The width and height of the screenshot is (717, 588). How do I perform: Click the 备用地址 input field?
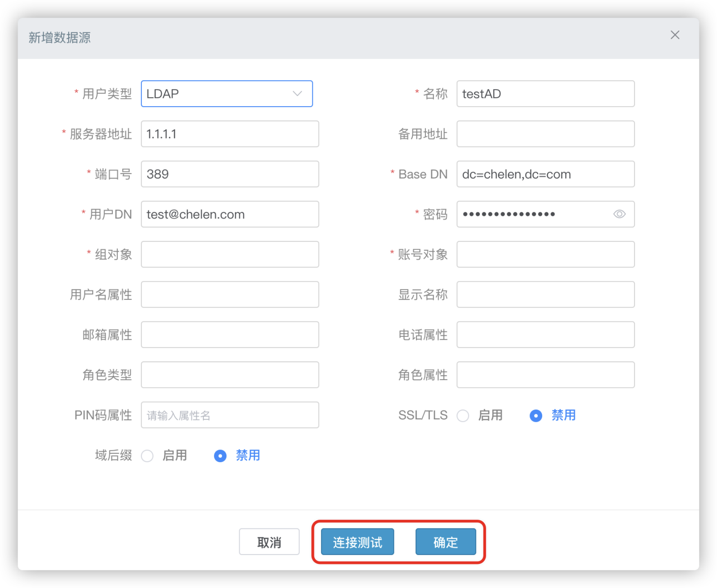tap(546, 134)
